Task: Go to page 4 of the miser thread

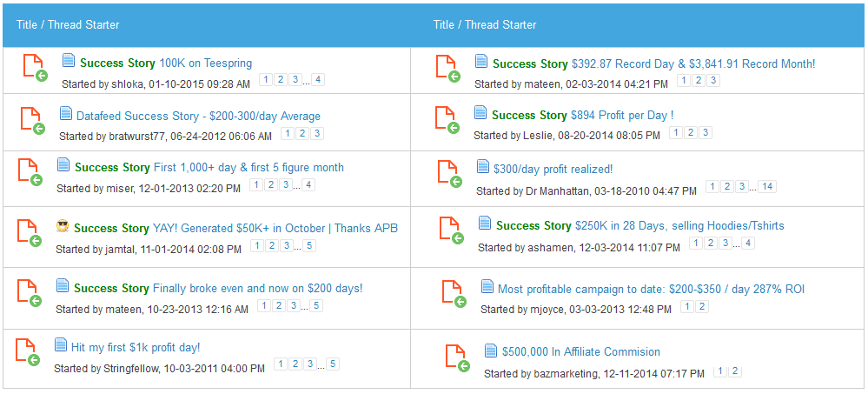Action: coord(308,184)
